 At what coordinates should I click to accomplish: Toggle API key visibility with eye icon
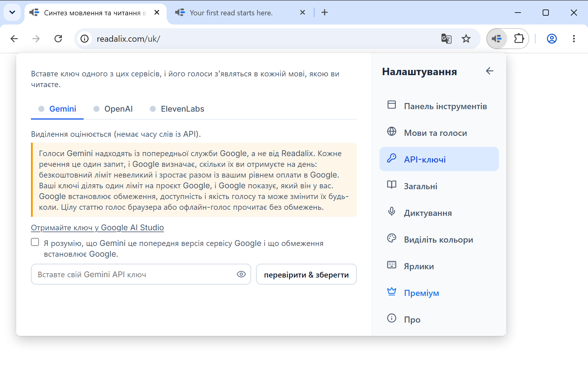click(241, 274)
